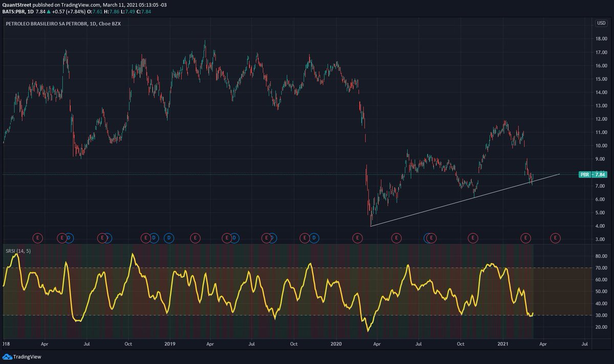The height and width of the screenshot is (364, 614).
Task: Click the 10.00 price axis label
Action: pyautogui.click(x=601, y=145)
